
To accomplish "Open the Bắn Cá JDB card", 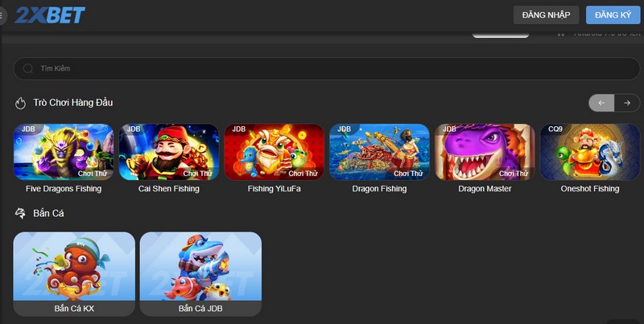I will pyautogui.click(x=200, y=274).
